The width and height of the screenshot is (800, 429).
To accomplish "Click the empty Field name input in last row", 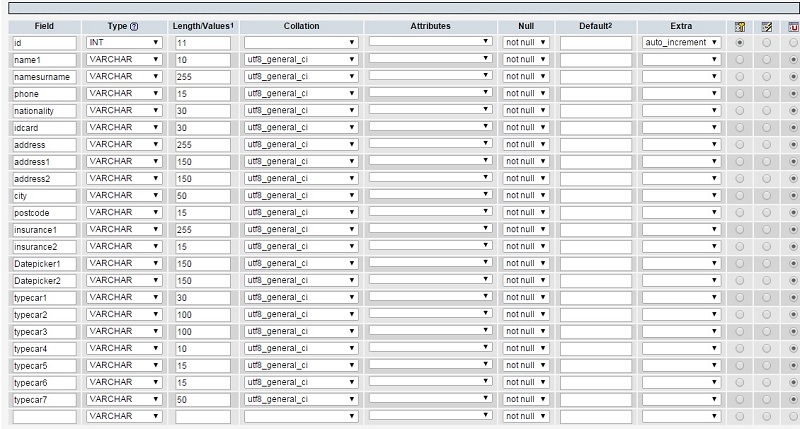I will point(44,416).
